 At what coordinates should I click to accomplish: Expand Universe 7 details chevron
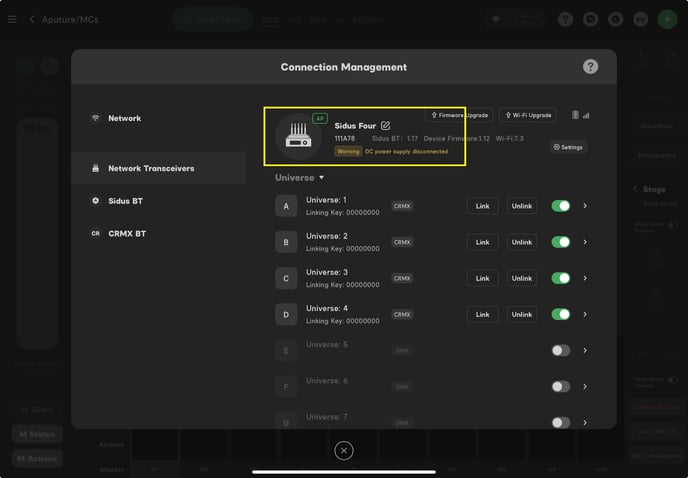click(x=585, y=422)
